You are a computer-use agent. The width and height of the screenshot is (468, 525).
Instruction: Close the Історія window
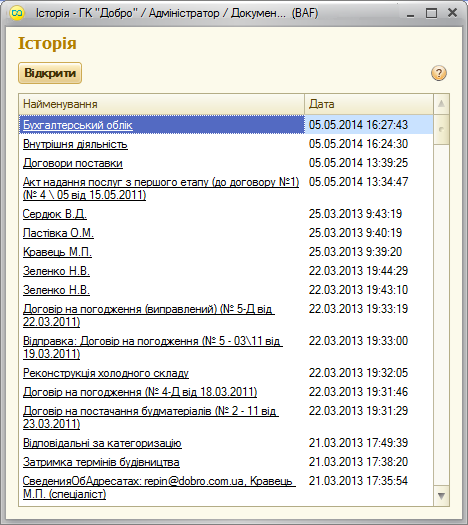(452, 13)
